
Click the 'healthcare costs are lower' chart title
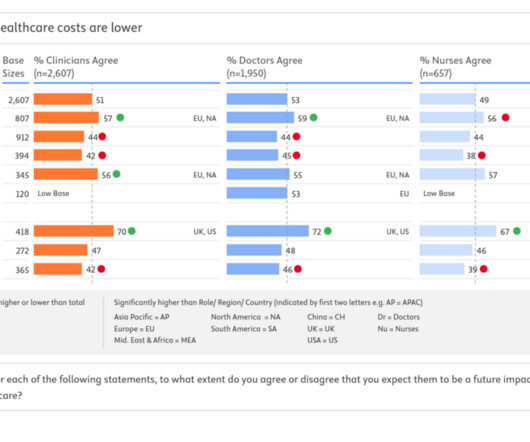coord(71,28)
